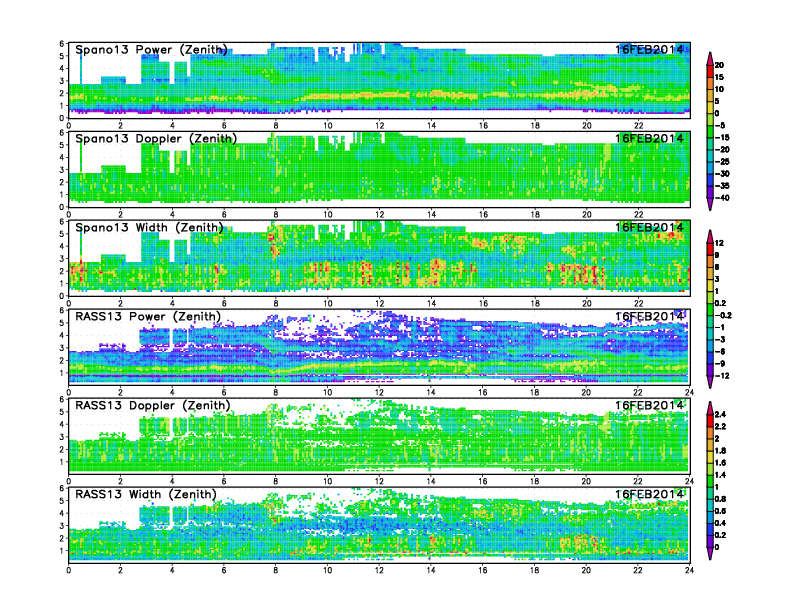
Task: Click the yellow segment near 1.6 on bottom colorbar
Action: pos(710,456)
